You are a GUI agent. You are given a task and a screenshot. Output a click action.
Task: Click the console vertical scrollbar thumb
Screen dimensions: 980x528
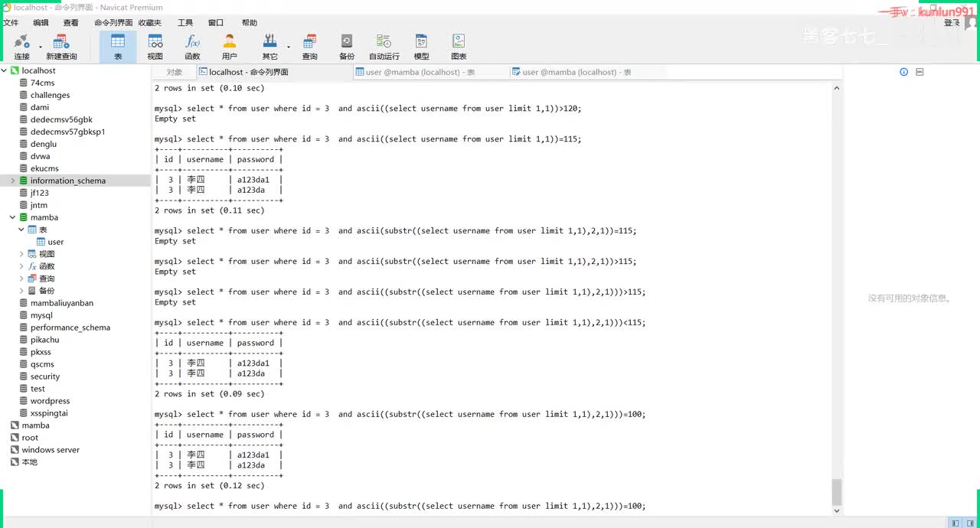pyautogui.click(x=837, y=492)
